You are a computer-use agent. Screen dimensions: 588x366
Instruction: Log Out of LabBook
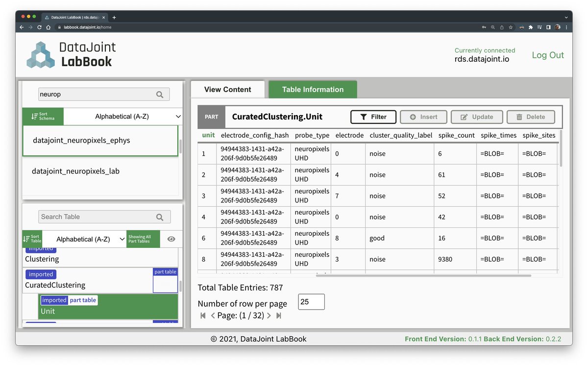coord(548,55)
